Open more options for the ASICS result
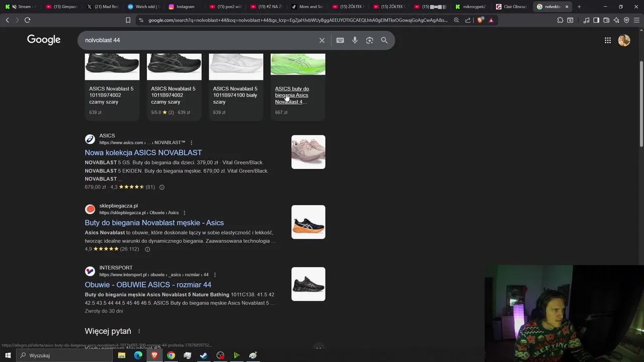644x362 pixels. coord(191,143)
